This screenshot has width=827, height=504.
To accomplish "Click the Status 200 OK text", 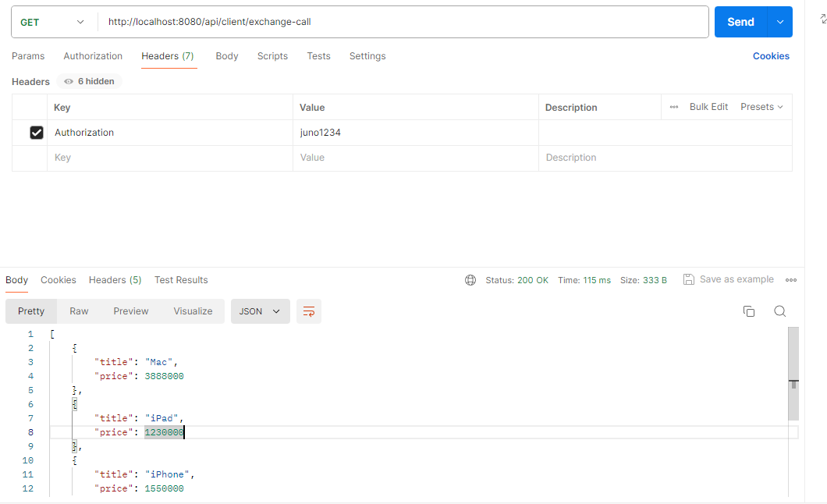I will click(516, 280).
